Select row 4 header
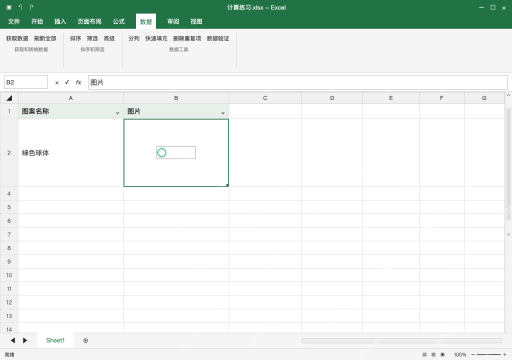The width and height of the screenshot is (512, 360). 9,193
